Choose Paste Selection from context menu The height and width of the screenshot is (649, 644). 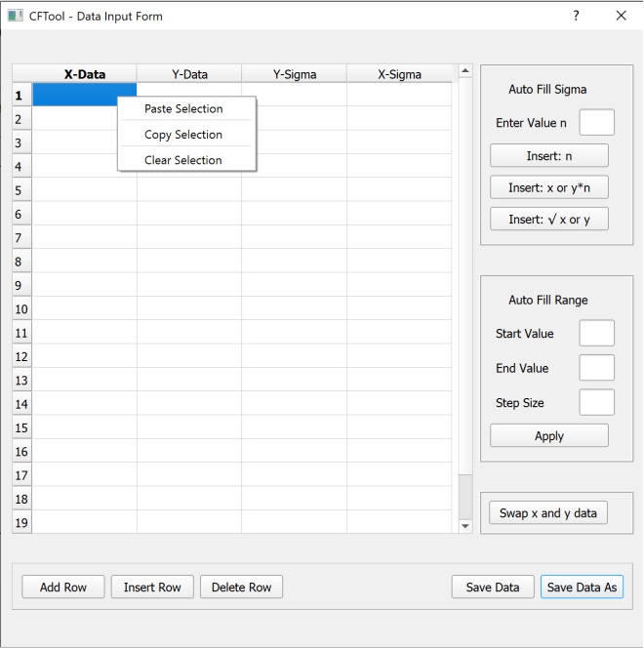point(183,109)
